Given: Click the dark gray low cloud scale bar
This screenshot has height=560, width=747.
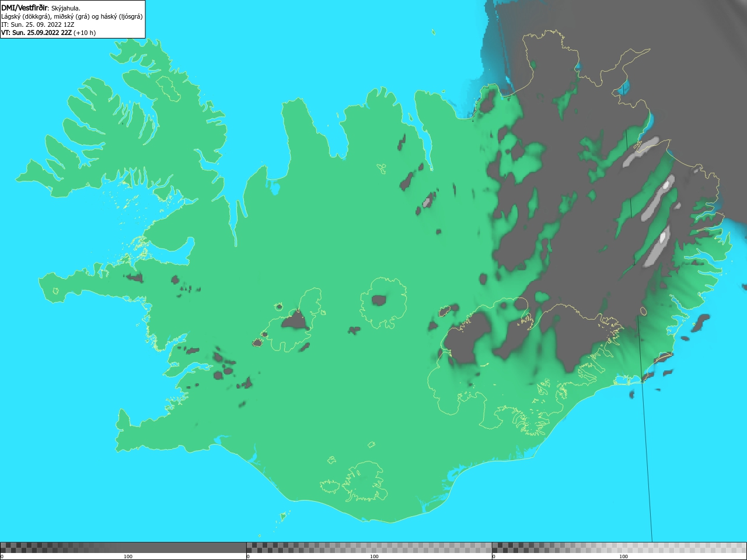Looking at the screenshot, I should [x=123, y=548].
